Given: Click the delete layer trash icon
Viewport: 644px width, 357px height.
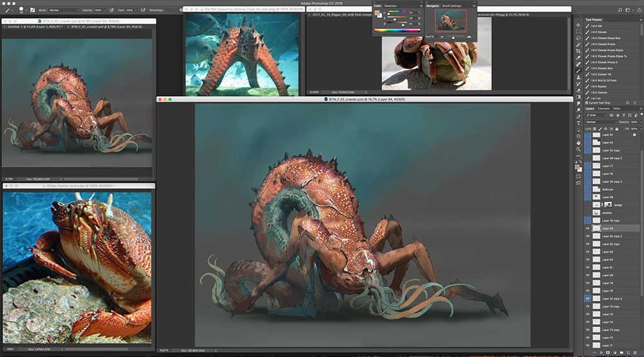Looking at the screenshot, I should (635, 352).
